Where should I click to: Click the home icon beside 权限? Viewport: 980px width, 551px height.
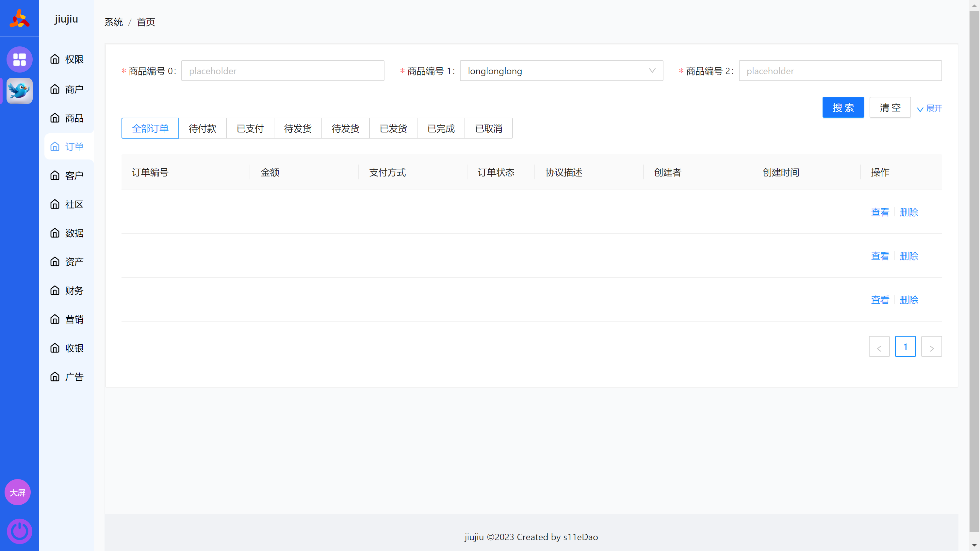coord(55,59)
